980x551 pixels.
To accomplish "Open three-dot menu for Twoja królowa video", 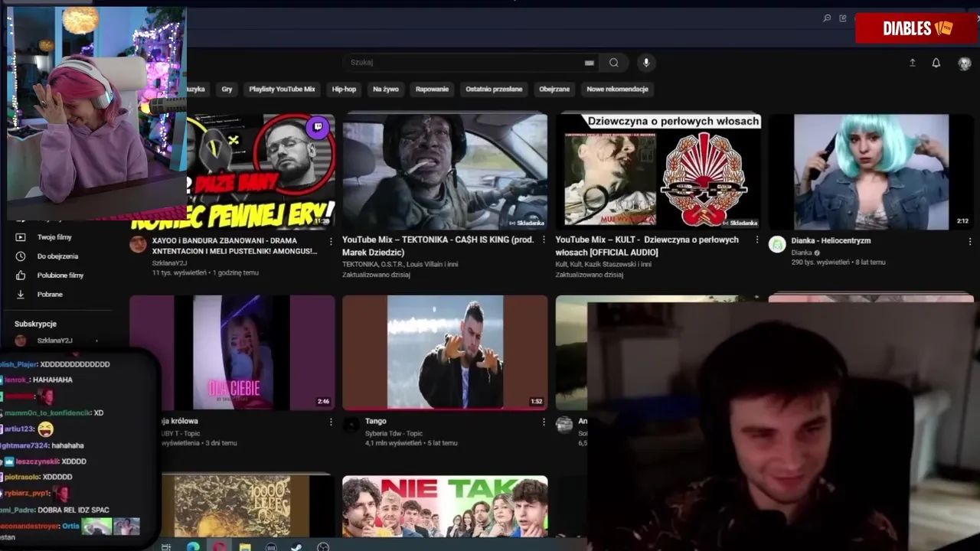I will coord(331,422).
